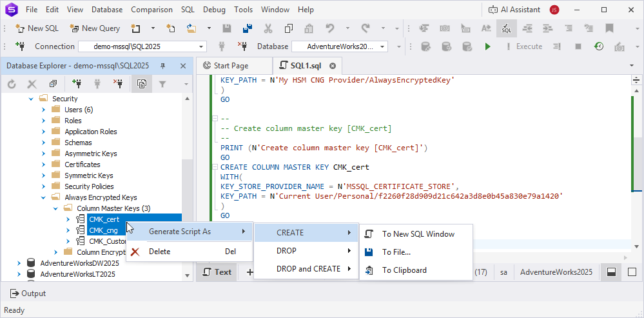Viewport: 644px width, 318px height.
Task: Click the Output button in bottom bar
Action: (x=28, y=293)
